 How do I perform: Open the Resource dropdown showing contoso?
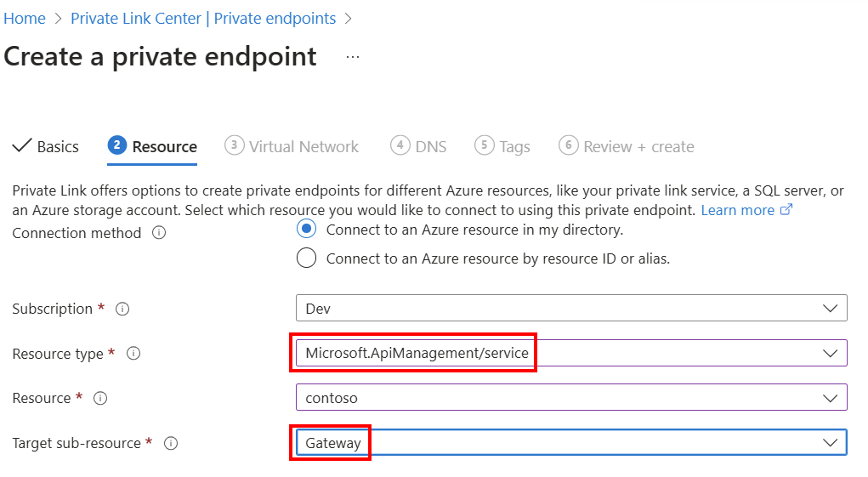[570, 397]
